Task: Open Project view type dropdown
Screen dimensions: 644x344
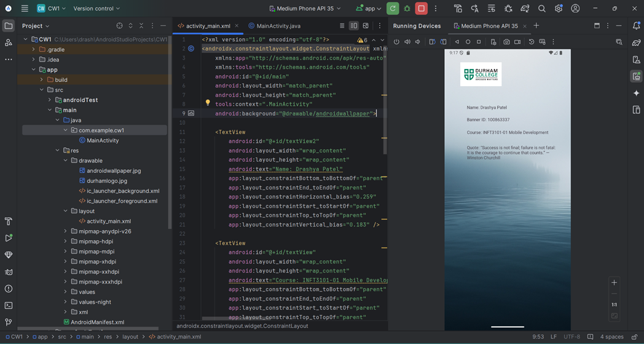Action: point(35,25)
